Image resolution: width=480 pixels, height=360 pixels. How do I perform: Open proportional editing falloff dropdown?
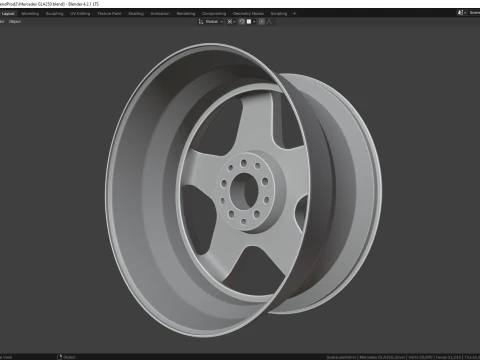pyautogui.click(x=270, y=22)
